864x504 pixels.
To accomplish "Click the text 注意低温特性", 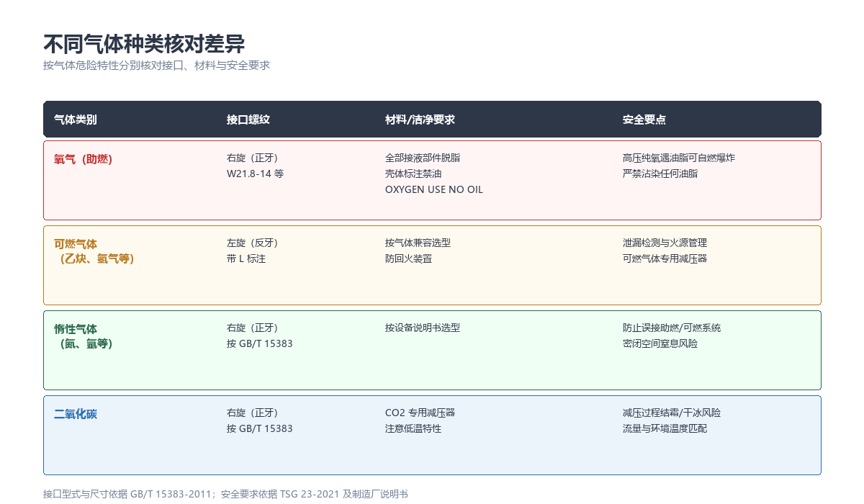I will [x=413, y=428].
